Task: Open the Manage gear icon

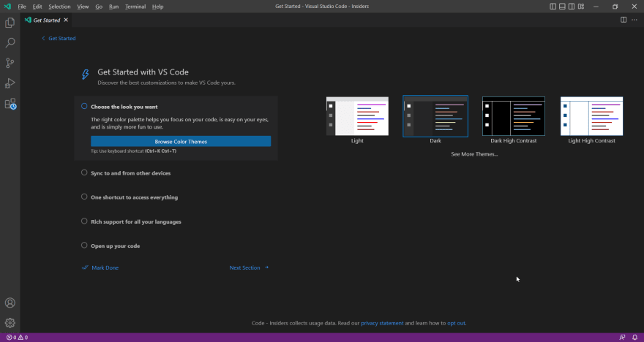Action: pos(10,323)
